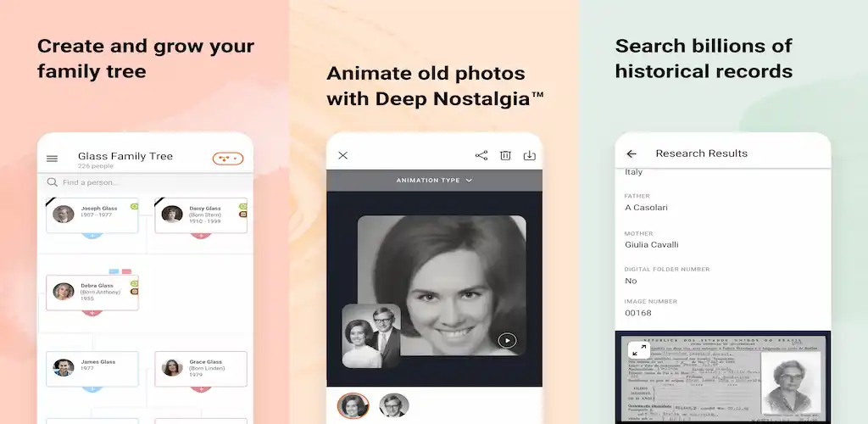The image size is (868, 424).
Task: Click Joseph Glass's portrait thumbnail
Action: (x=63, y=214)
